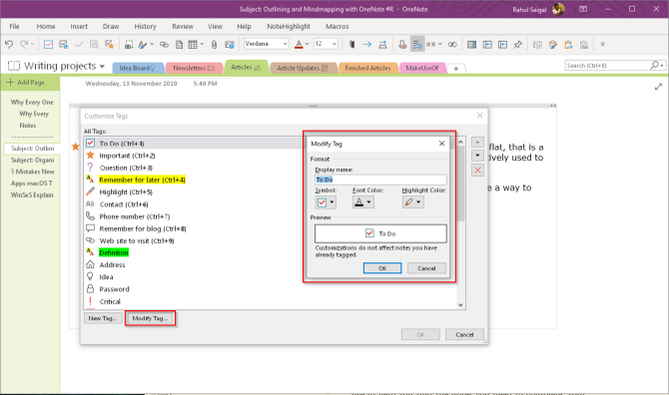Open the File menu

point(15,26)
